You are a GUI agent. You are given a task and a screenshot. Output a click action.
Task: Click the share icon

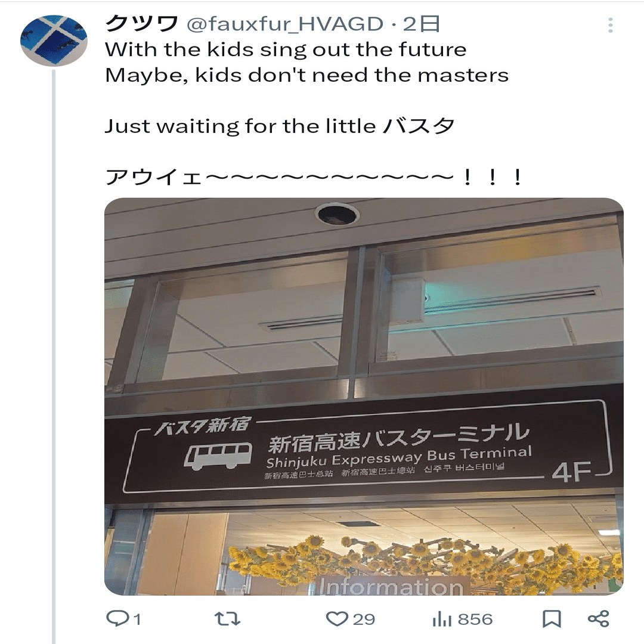[599, 618]
